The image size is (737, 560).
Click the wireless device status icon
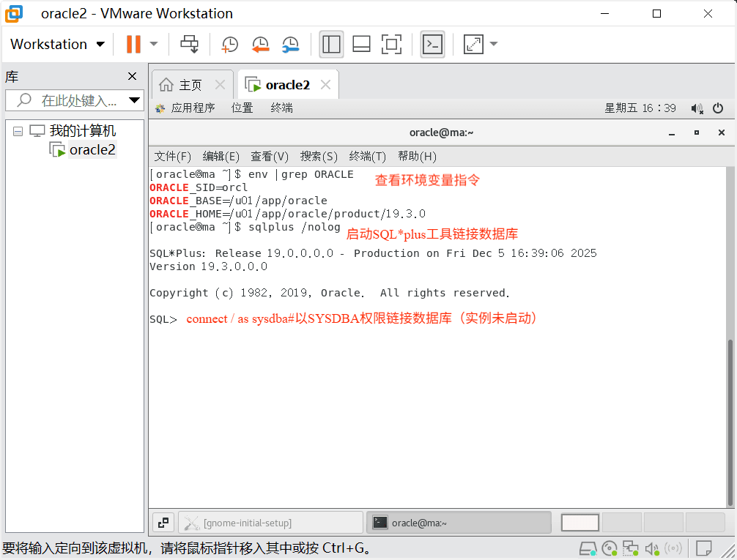tap(673, 548)
